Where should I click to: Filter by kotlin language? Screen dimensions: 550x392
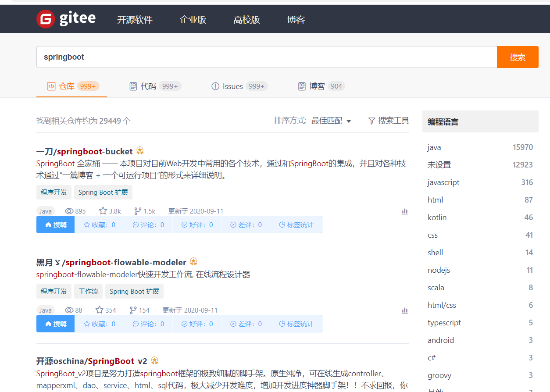(x=480, y=217)
